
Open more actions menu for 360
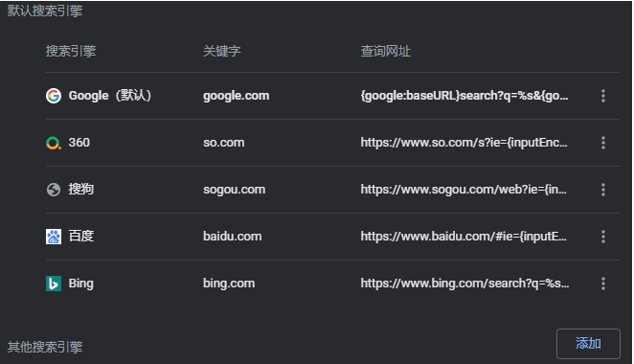pos(602,143)
